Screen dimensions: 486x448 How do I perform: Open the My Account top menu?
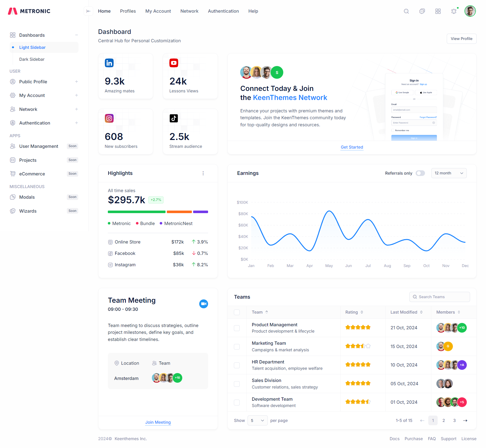[x=158, y=11]
